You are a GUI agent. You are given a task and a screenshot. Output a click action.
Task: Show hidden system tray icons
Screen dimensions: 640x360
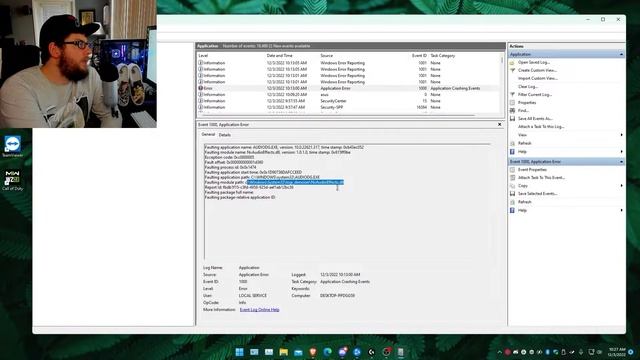[x=499, y=352]
